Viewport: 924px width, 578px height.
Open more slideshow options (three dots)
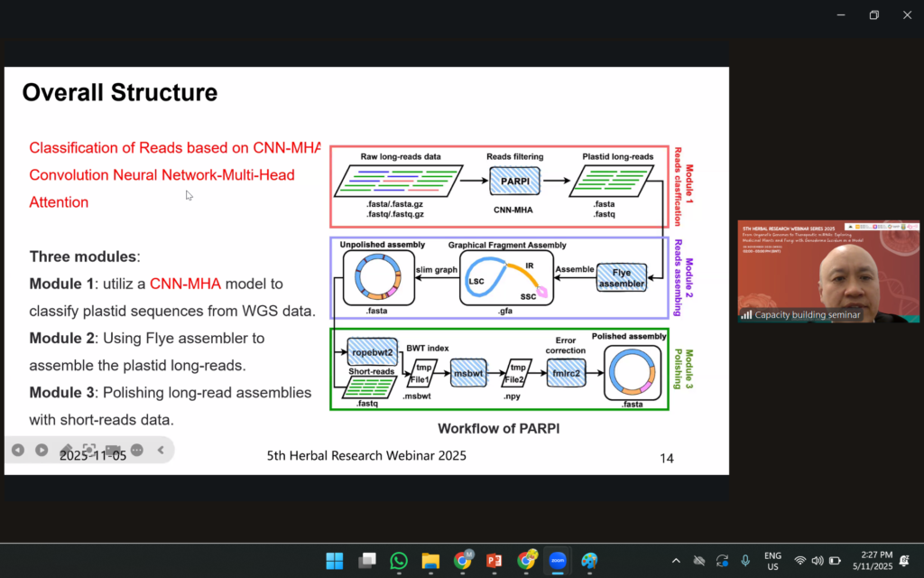coord(137,450)
